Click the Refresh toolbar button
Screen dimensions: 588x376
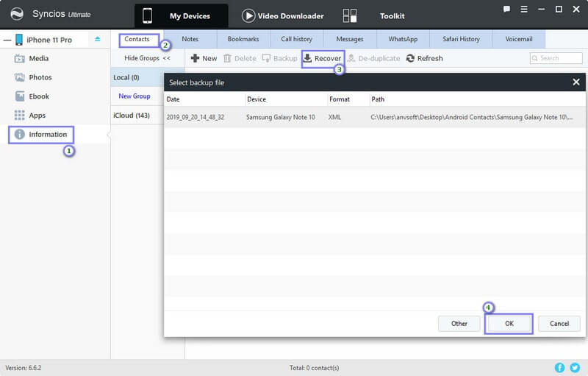pos(425,59)
